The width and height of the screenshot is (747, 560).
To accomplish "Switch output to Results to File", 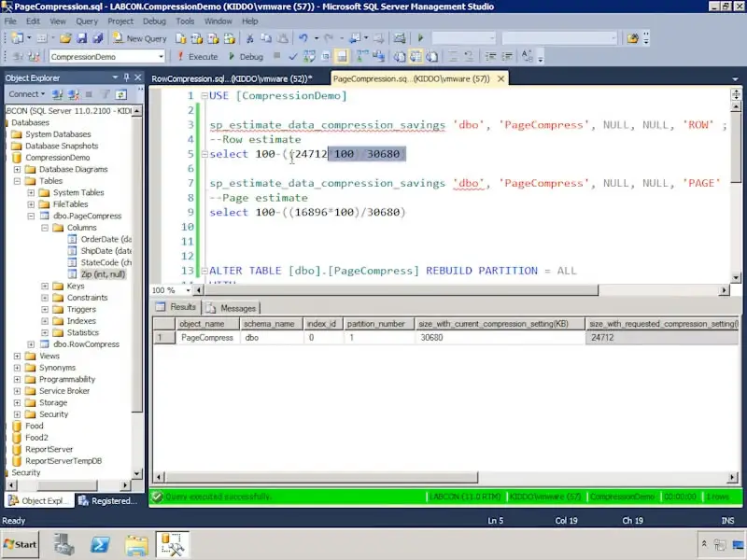I will coord(432,57).
